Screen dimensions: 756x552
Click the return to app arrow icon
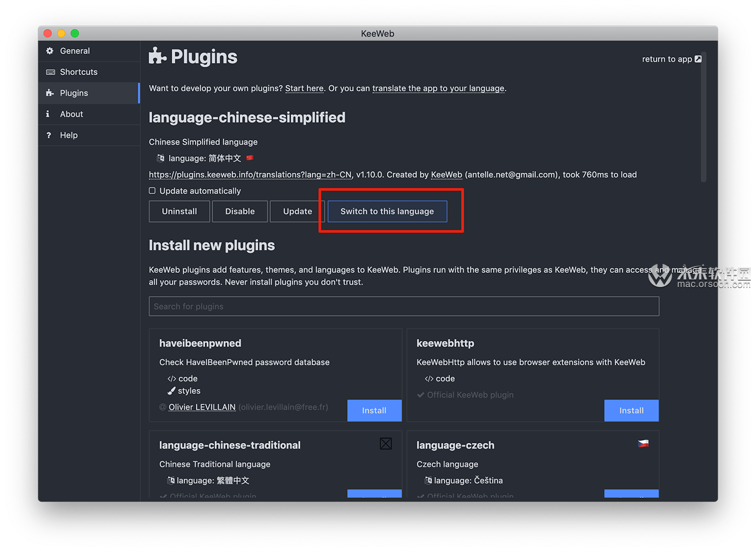click(x=698, y=59)
